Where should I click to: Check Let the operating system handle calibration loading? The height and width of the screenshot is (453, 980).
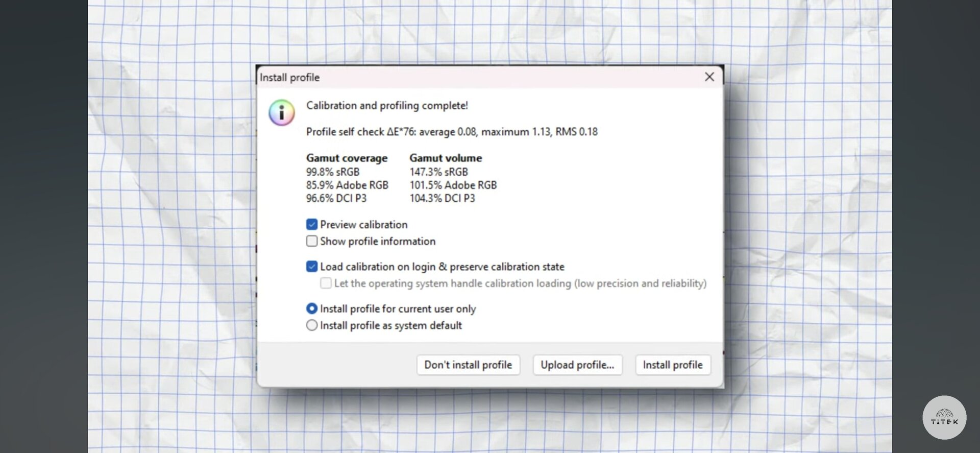pos(326,283)
